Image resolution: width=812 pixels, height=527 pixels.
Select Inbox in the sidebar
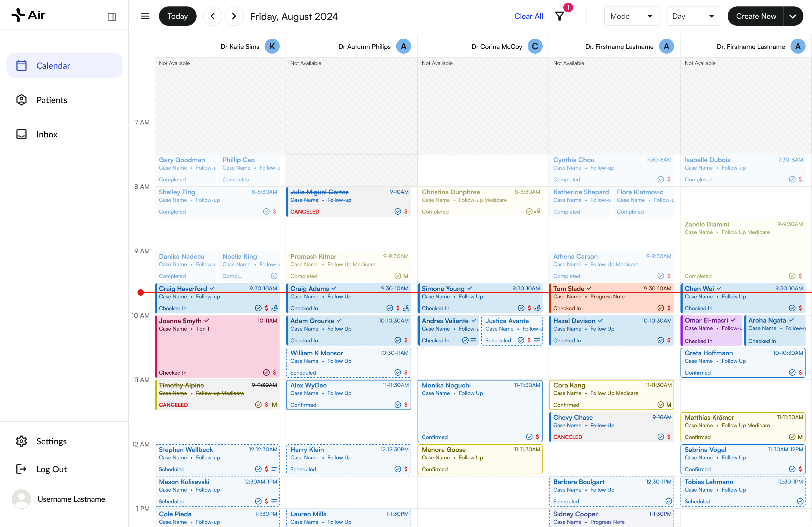(x=47, y=134)
